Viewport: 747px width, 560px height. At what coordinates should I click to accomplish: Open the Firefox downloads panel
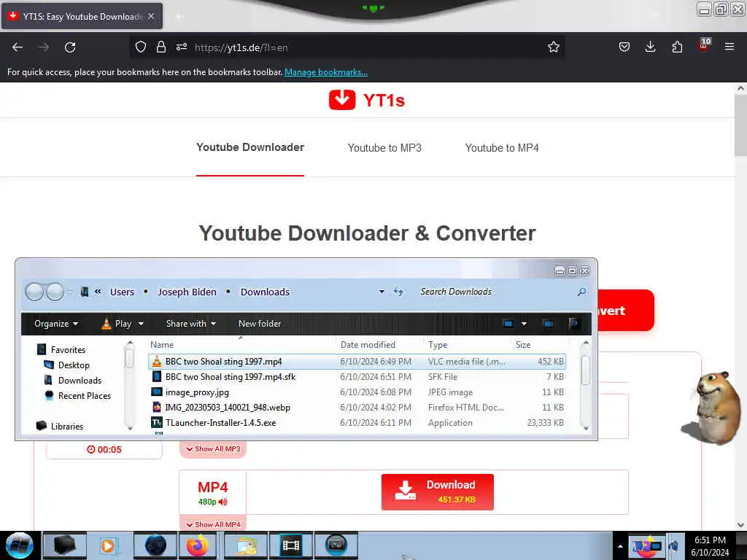[650, 47]
